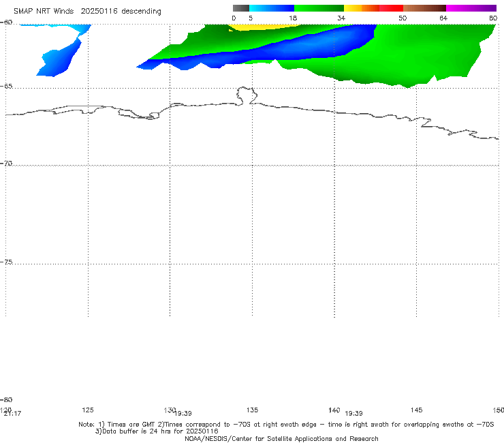
Task: Click the yellow high-wind patch at top of map
Action: (264, 27)
